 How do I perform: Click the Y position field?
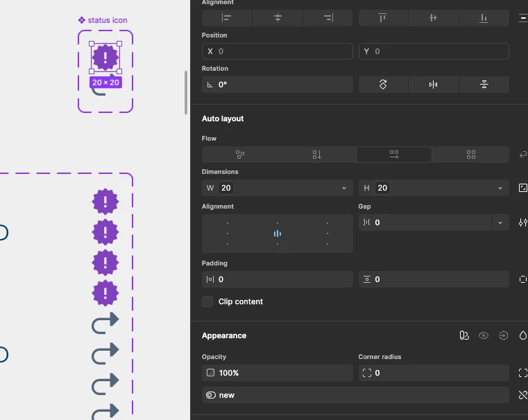click(x=434, y=51)
